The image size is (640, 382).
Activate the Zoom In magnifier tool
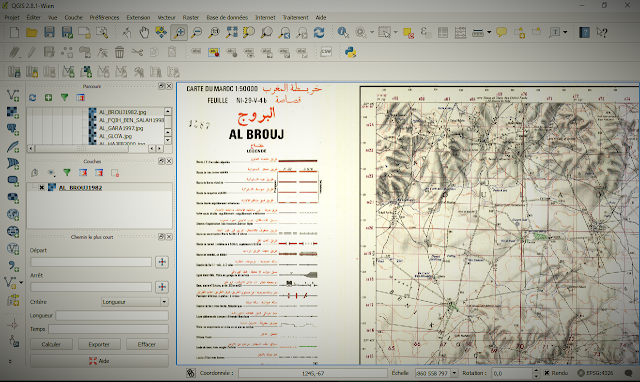(x=179, y=32)
